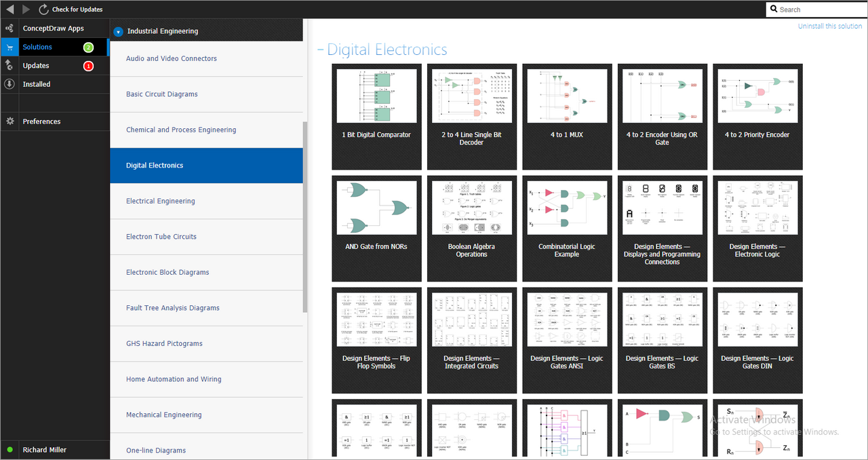Open the Updates section

pyautogui.click(x=36, y=66)
